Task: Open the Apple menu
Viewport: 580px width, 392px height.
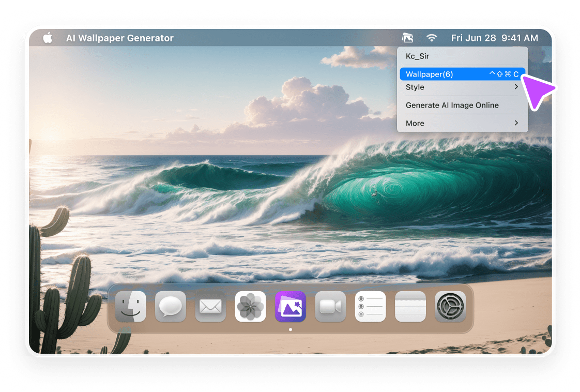Action: click(47, 38)
